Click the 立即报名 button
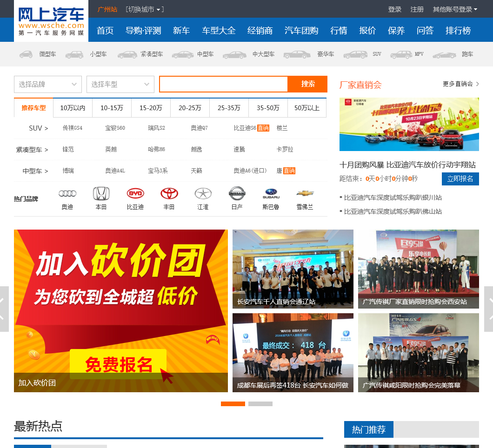This screenshot has height=448, width=493. [460, 179]
